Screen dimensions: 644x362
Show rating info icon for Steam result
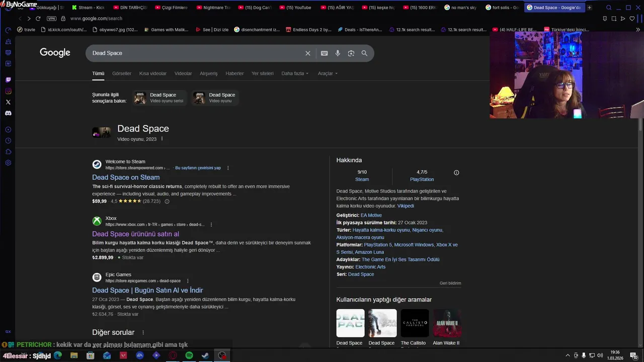(167, 201)
